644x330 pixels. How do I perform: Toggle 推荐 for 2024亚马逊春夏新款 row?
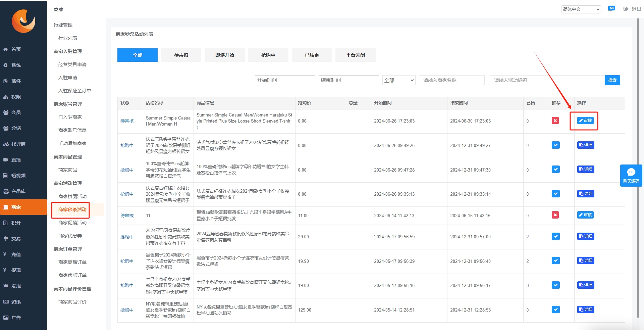(x=556, y=236)
